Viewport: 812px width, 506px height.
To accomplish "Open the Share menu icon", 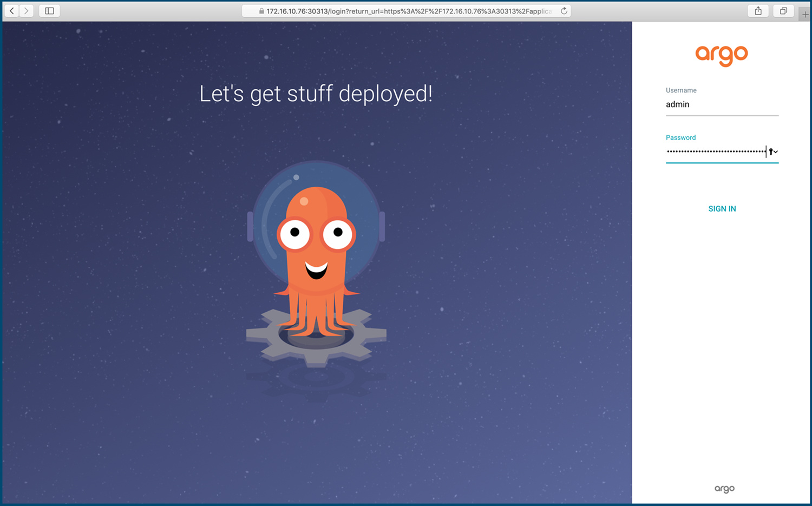I will (x=758, y=11).
